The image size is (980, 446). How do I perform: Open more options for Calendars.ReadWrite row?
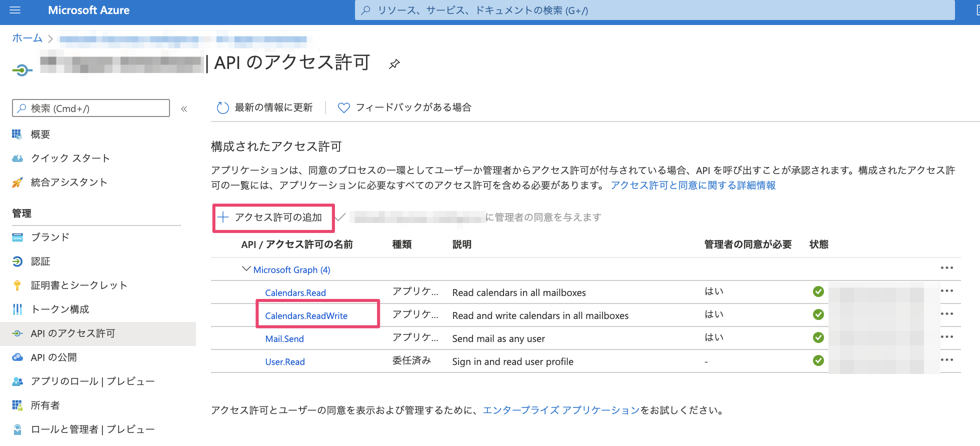947,314
